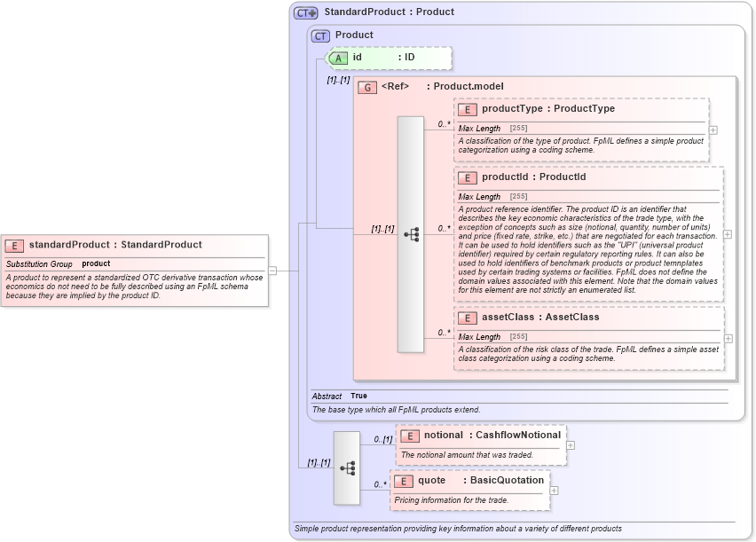The width and height of the screenshot is (756, 542).
Task: Click the StandardProduct : Product header
Action: pos(389,12)
